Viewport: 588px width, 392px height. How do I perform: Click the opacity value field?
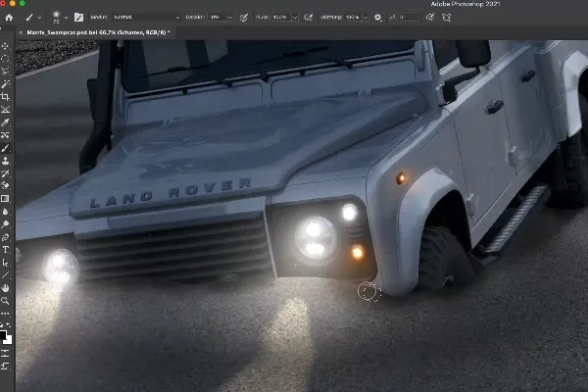[x=218, y=18]
